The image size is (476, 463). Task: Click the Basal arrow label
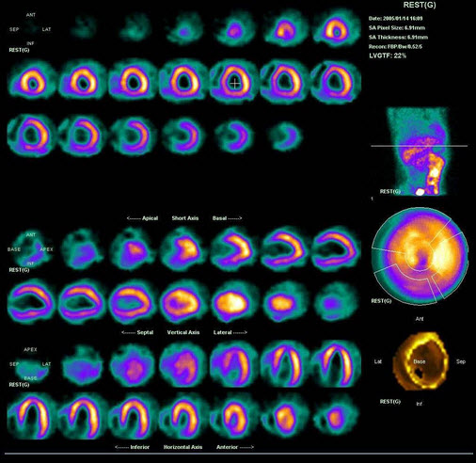(x=228, y=218)
